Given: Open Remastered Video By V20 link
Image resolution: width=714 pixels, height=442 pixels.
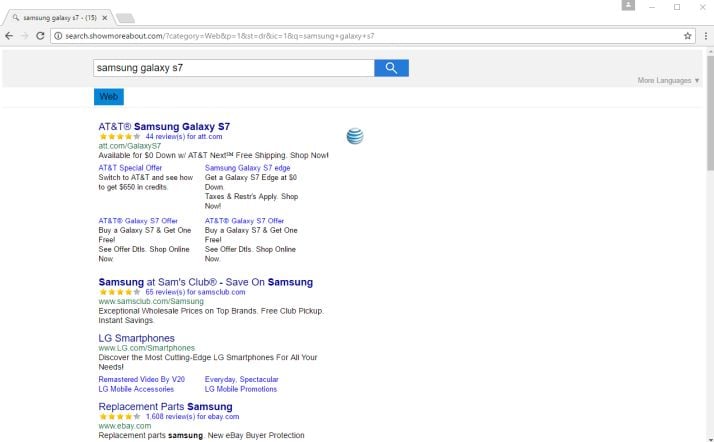Looking at the screenshot, I should tap(142, 380).
